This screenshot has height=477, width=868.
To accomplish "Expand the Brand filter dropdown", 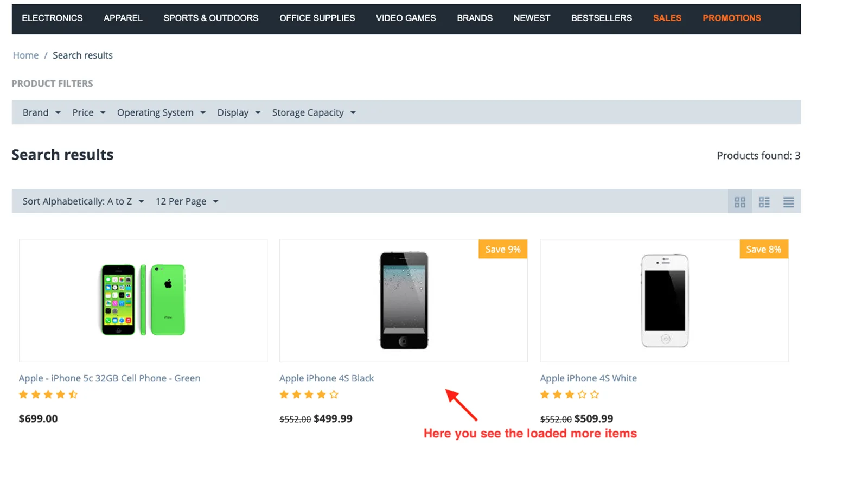I will tap(42, 112).
